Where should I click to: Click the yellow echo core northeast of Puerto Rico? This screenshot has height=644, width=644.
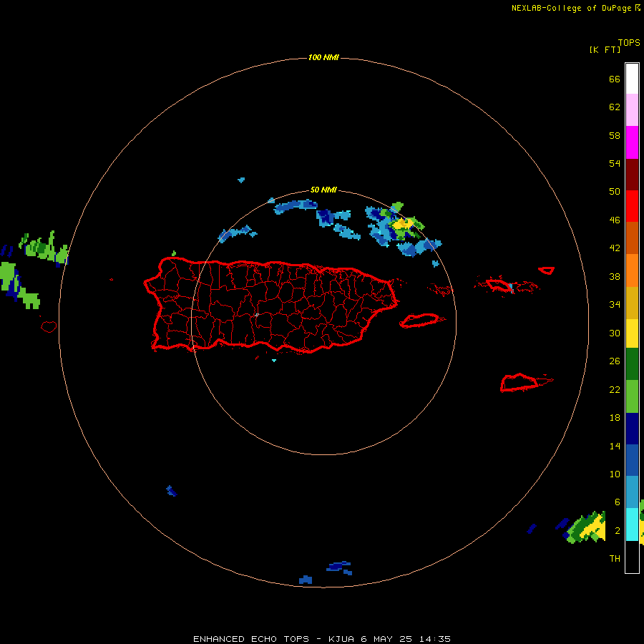pyautogui.click(x=402, y=224)
